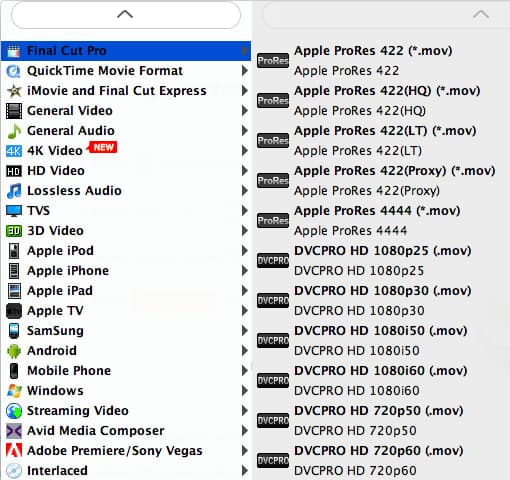
Task: Expand General Video submenu arrow
Action: (x=245, y=111)
